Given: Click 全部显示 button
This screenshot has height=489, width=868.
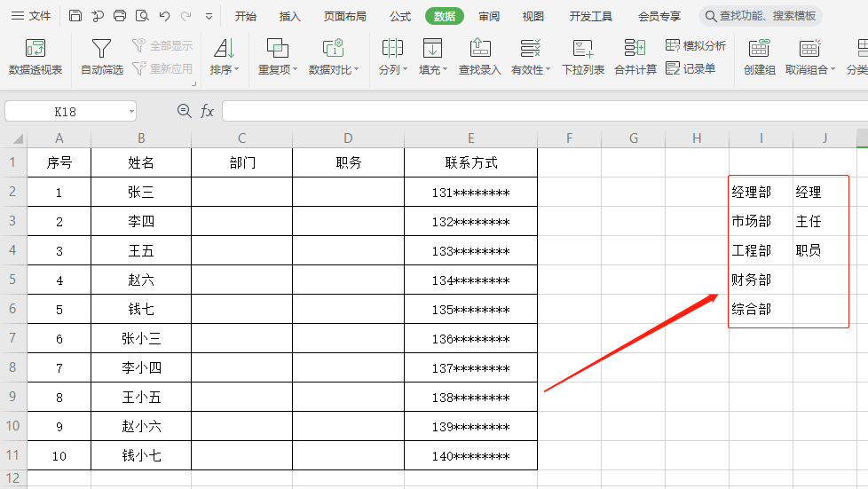Looking at the screenshot, I should point(162,45).
